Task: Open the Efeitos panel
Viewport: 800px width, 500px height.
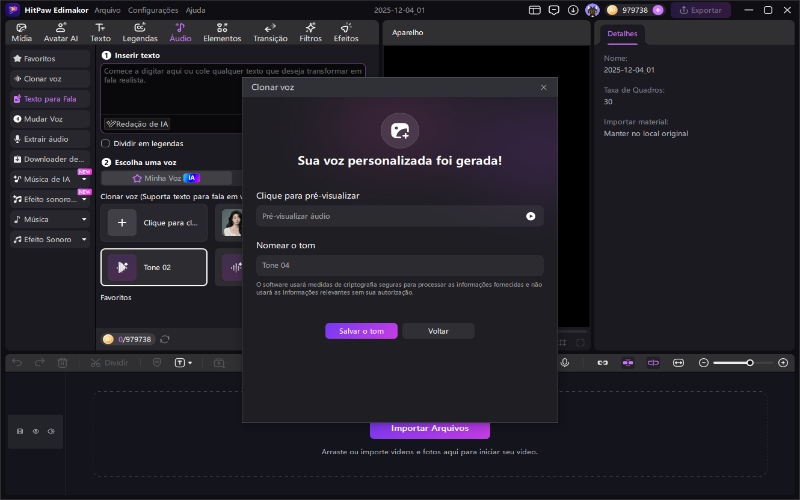Action: tap(346, 33)
